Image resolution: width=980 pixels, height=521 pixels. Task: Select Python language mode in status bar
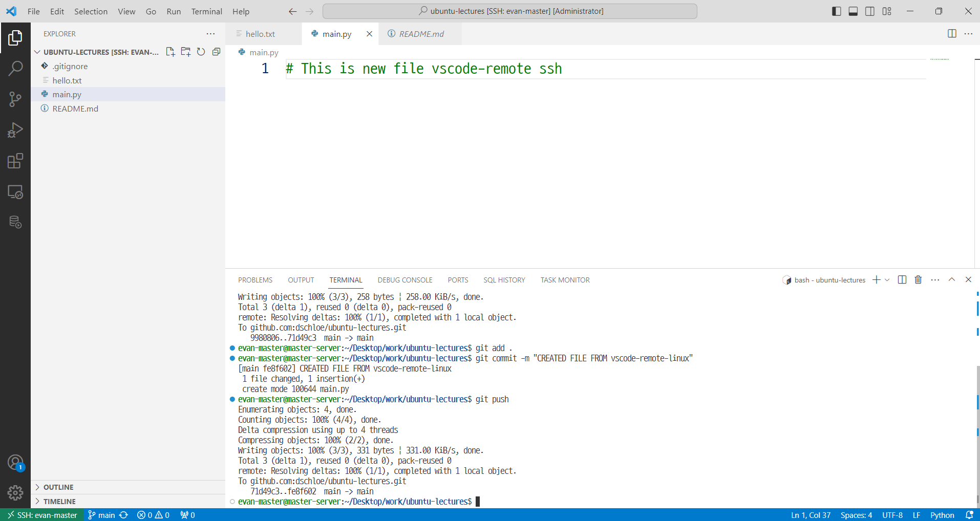[x=942, y=515]
